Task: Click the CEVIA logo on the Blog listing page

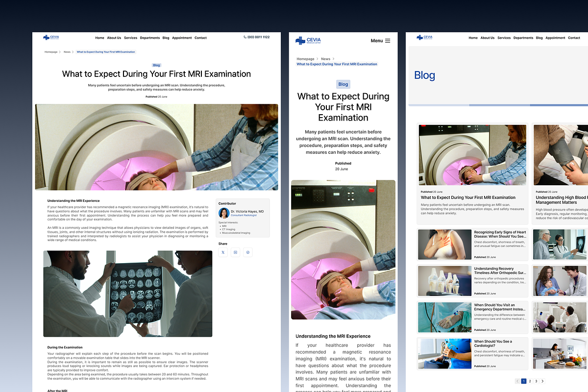Action: [x=424, y=37]
